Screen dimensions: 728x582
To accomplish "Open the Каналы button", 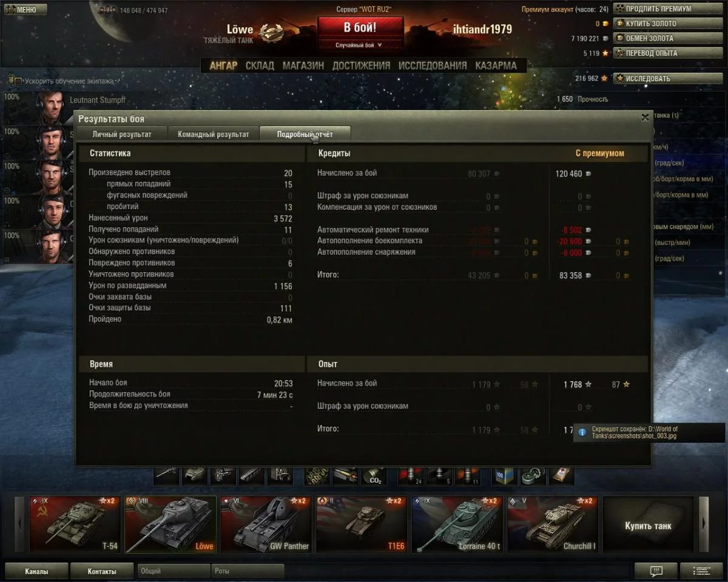I will pyautogui.click(x=36, y=571).
